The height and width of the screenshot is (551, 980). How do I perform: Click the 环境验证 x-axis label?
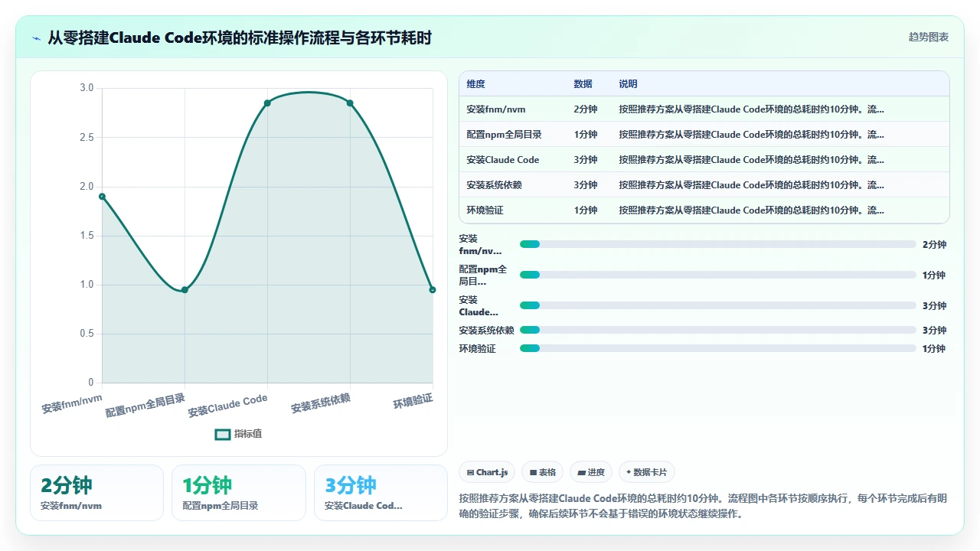coord(413,401)
